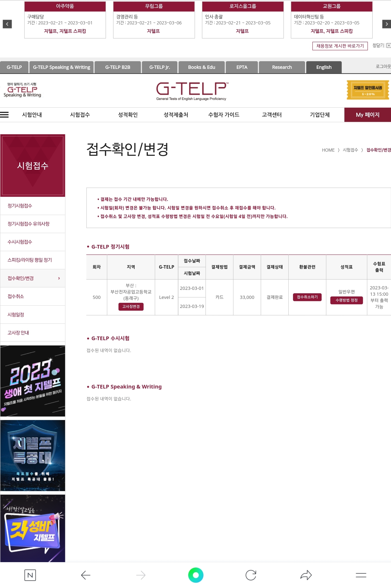
Task: Click 채용정보 게시판 바로가기 button
Action: pyautogui.click(x=340, y=46)
